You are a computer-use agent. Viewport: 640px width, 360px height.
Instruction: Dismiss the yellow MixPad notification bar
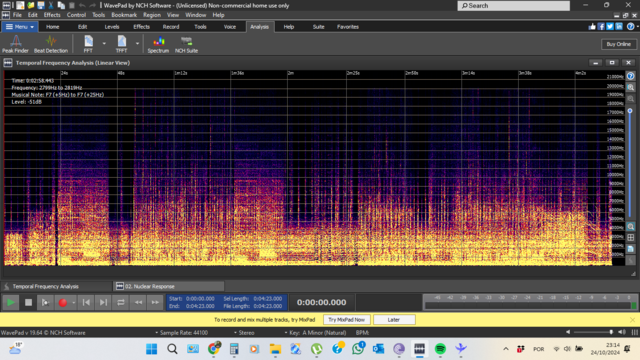pyautogui.click(x=632, y=320)
